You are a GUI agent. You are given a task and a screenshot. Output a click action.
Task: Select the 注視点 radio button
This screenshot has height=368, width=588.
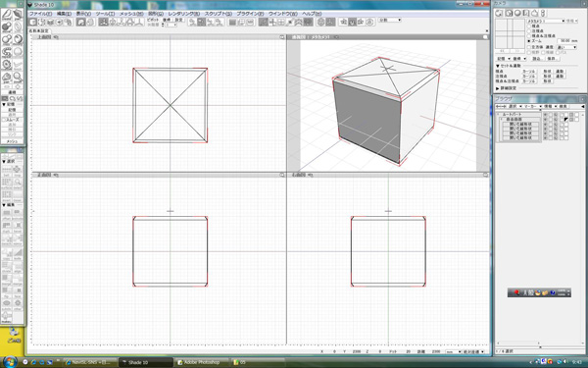(x=529, y=31)
